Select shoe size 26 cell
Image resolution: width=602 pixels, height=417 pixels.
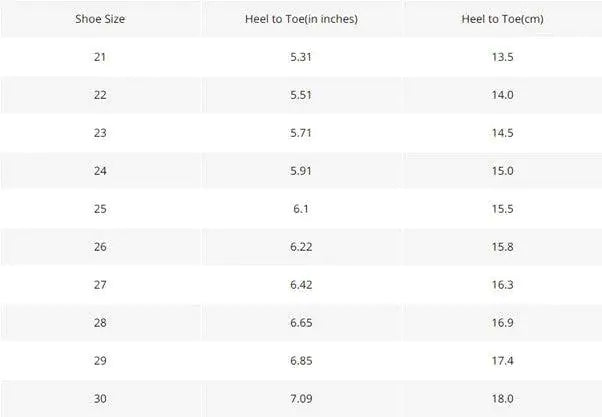99,247
